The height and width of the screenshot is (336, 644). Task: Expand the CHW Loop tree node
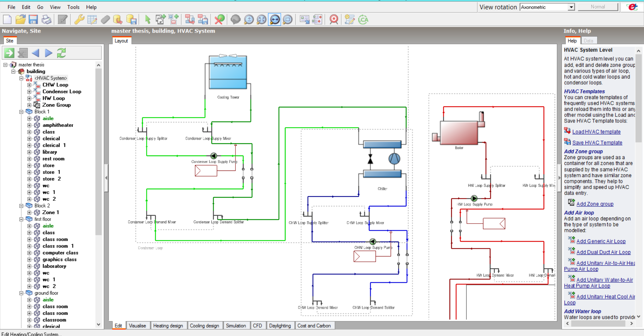29,85
